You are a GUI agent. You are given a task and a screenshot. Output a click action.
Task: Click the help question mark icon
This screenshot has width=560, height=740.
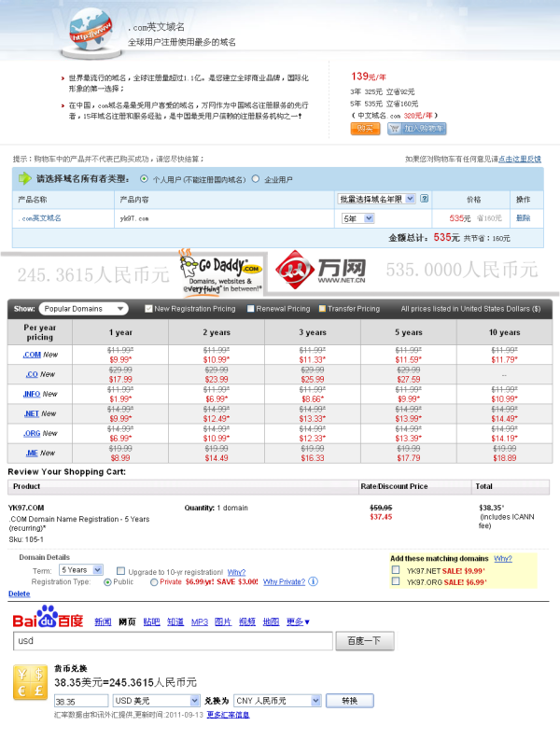click(424, 199)
